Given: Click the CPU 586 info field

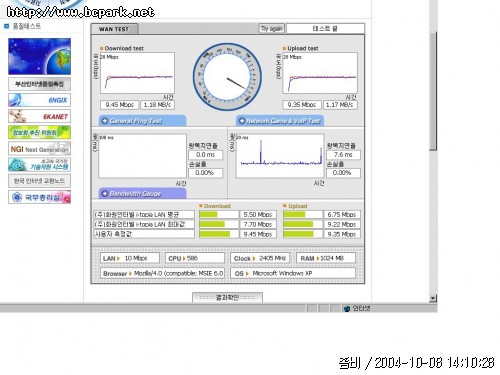Looking at the screenshot, I should coord(195,258).
